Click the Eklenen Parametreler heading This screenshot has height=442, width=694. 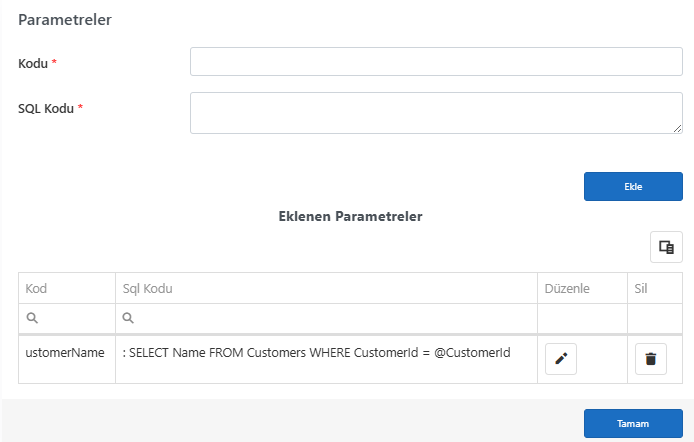pyautogui.click(x=350, y=216)
